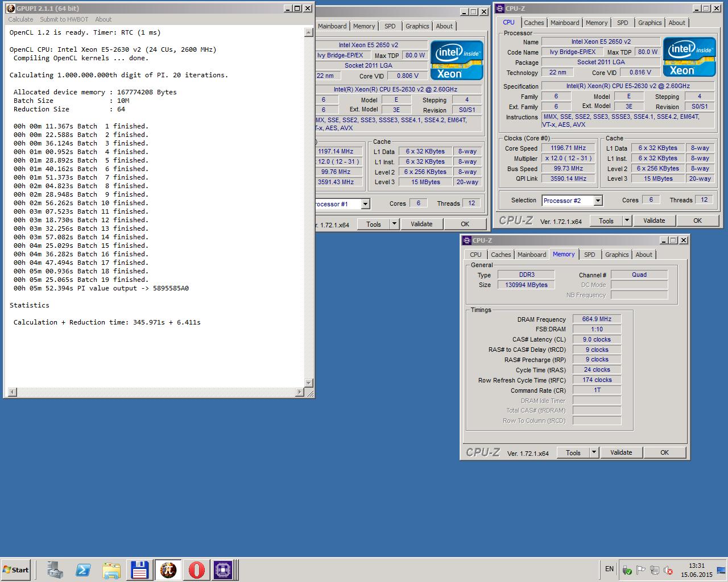This screenshot has width=728, height=582.
Task: Click the Intel Xeon logo in Processor #2 window
Action: (x=689, y=57)
